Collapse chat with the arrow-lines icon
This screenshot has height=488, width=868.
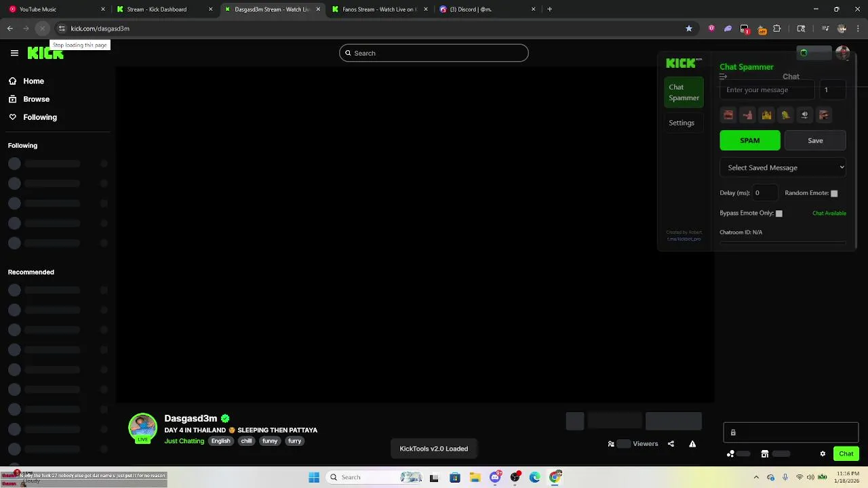(x=723, y=77)
